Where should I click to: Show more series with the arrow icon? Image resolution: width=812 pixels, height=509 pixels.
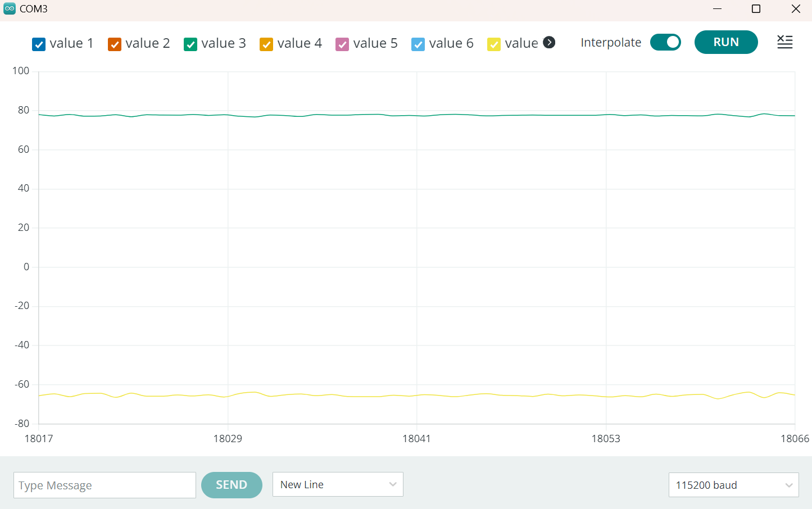pyautogui.click(x=550, y=42)
